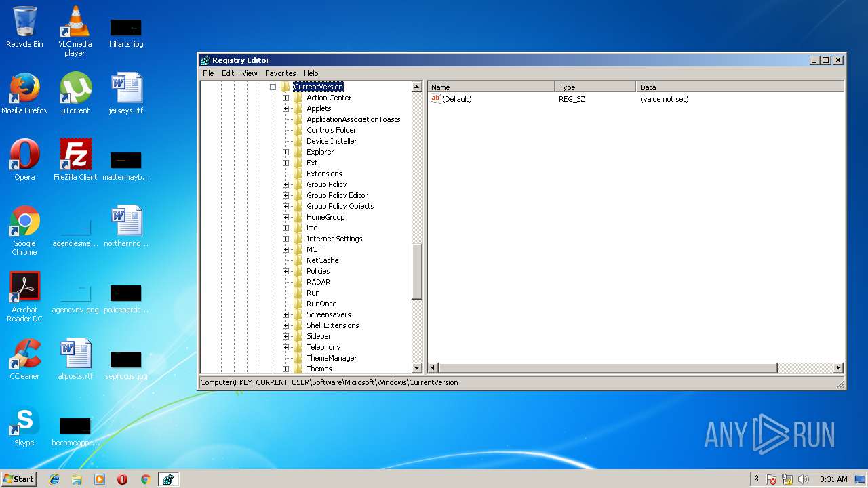Select the NetCache key
The width and height of the screenshot is (868, 488).
322,260
